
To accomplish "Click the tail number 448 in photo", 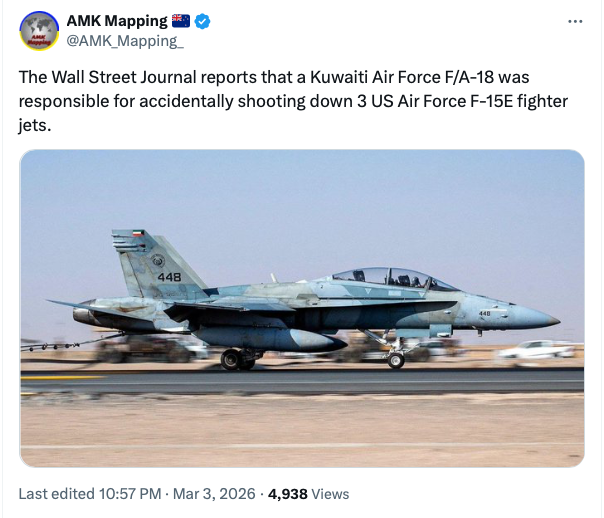I will [169, 276].
